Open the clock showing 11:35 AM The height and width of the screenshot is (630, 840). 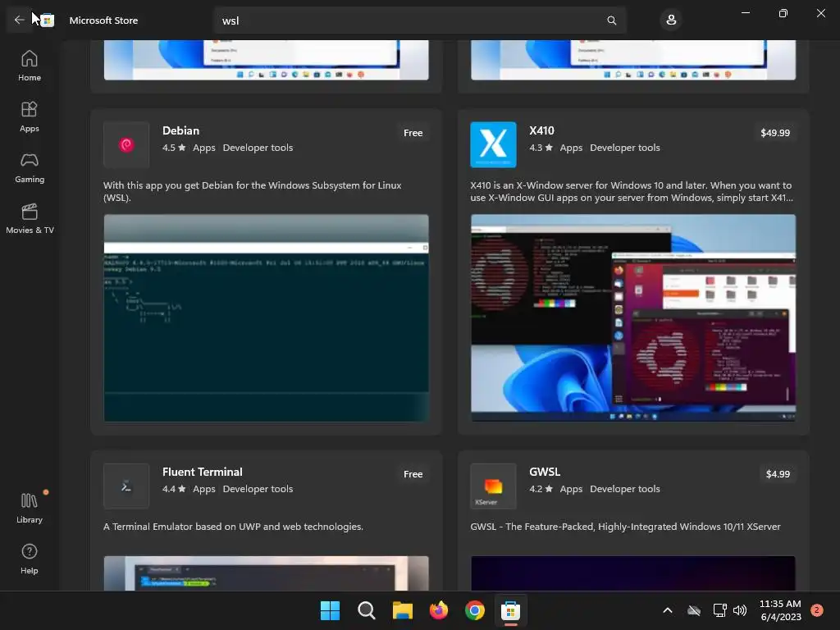click(781, 610)
